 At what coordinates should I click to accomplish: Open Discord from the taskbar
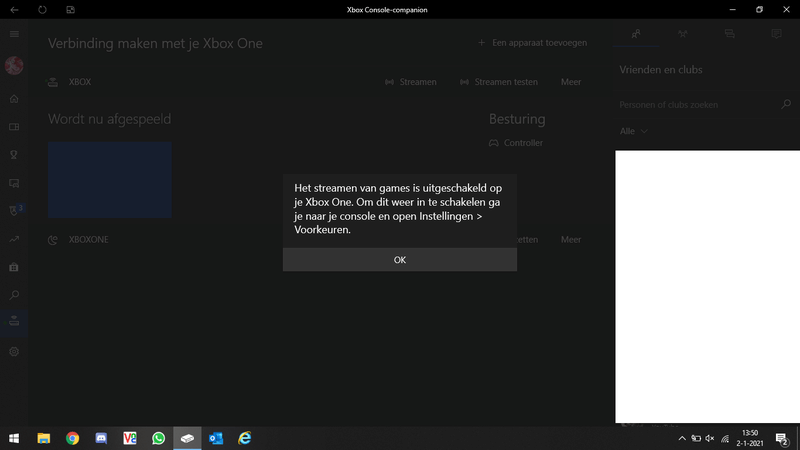coord(101,438)
